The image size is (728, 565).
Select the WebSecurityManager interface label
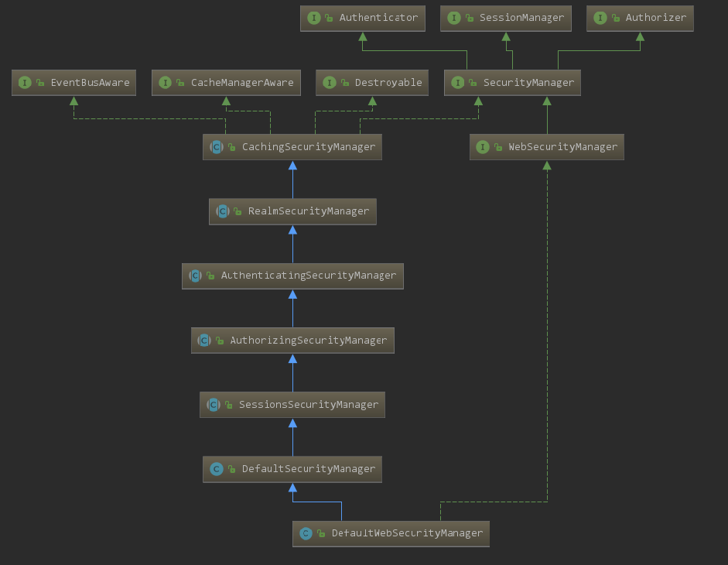click(x=562, y=146)
